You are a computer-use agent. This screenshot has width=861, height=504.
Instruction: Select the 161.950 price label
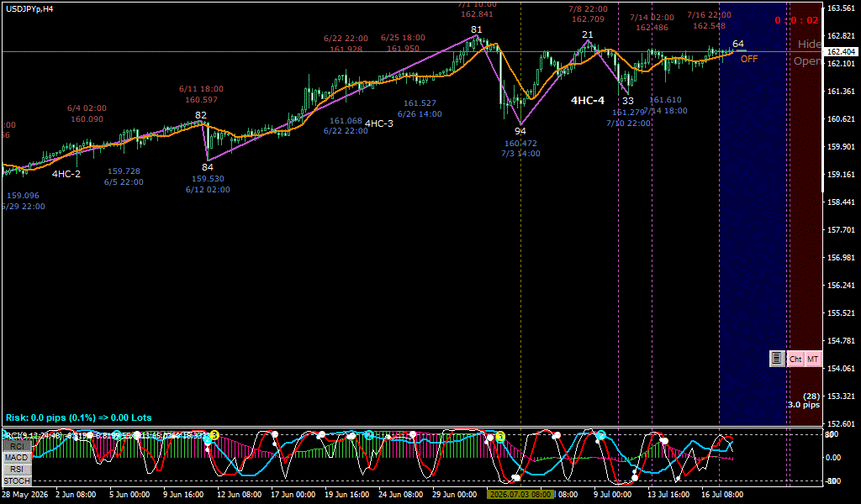point(403,48)
